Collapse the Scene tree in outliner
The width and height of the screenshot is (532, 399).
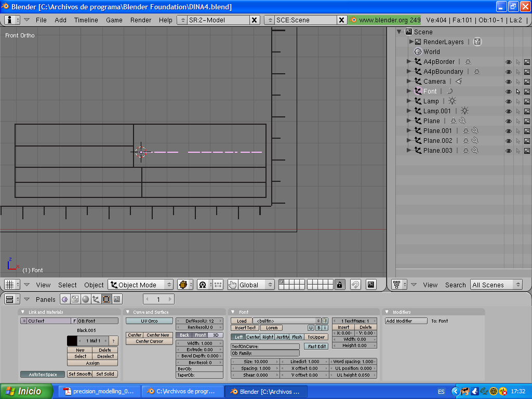[400, 32]
